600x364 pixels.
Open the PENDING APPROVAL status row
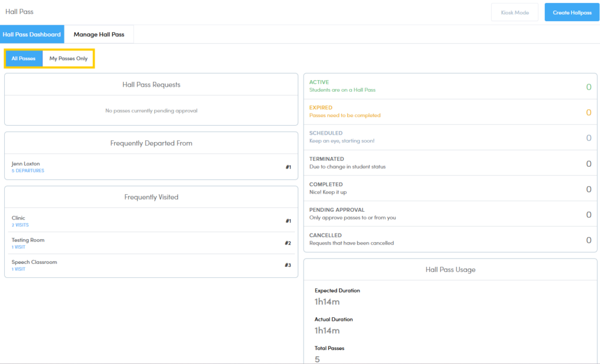[450, 214]
